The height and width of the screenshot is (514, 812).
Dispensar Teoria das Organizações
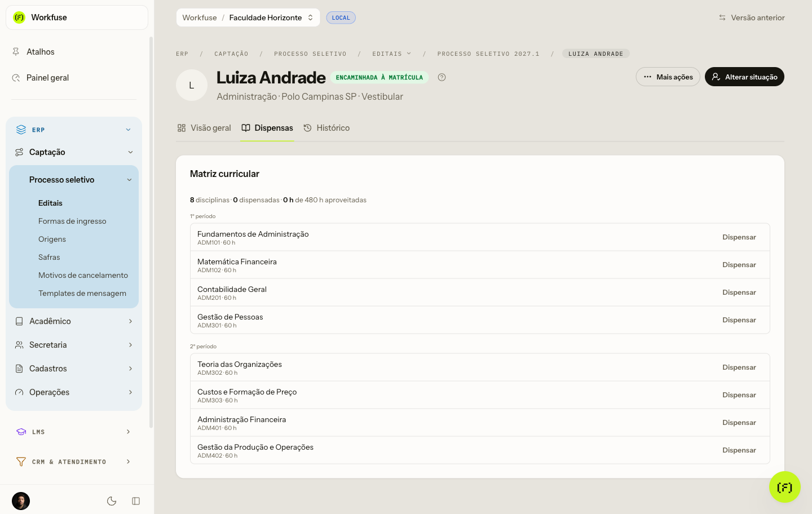click(739, 367)
